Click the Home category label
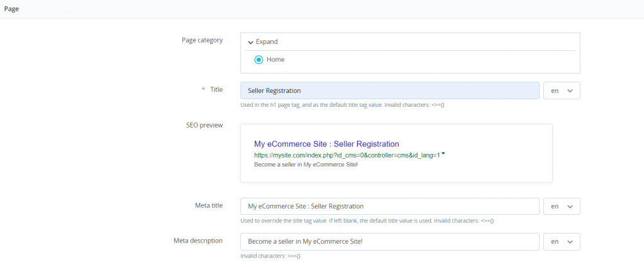This screenshot has height=267, width=644. (x=275, y=60)
